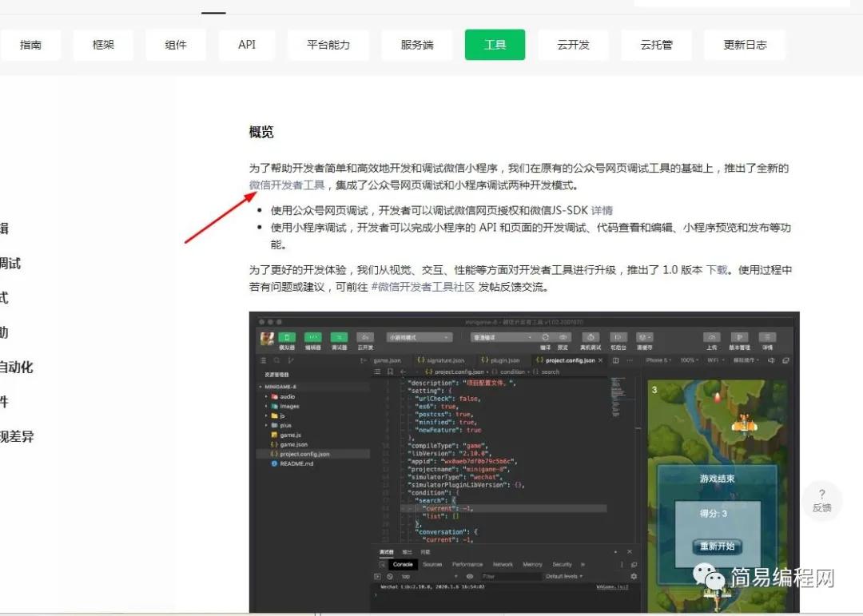Open the 微信开发者工具 hyperlink
This screenshot has width=863, height=616.
click(284, 185)
